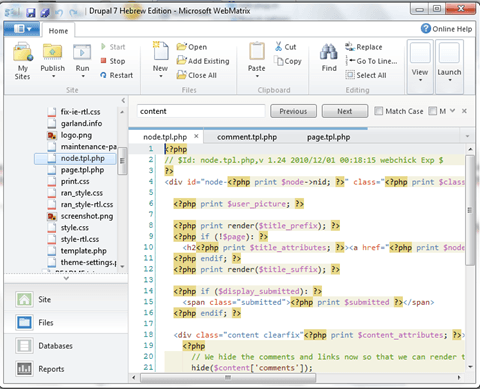Click the Previous search button

(x=293, y=111)
